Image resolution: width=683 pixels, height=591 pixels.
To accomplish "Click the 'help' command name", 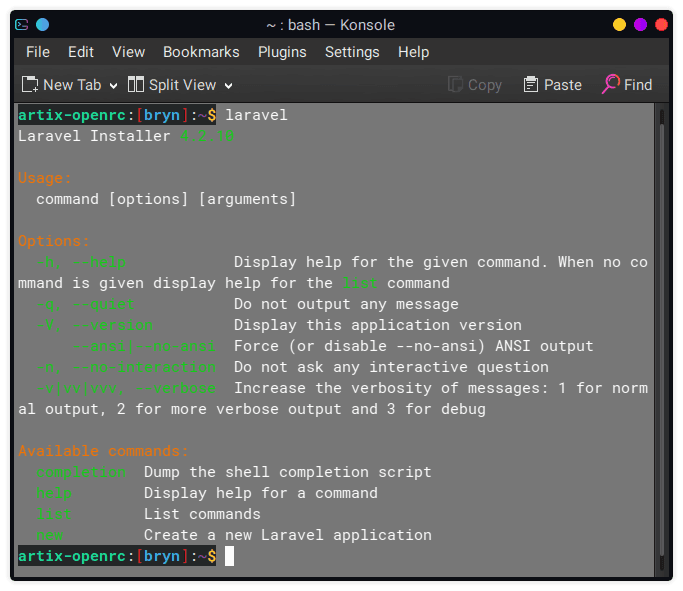I will pos(54,493).
